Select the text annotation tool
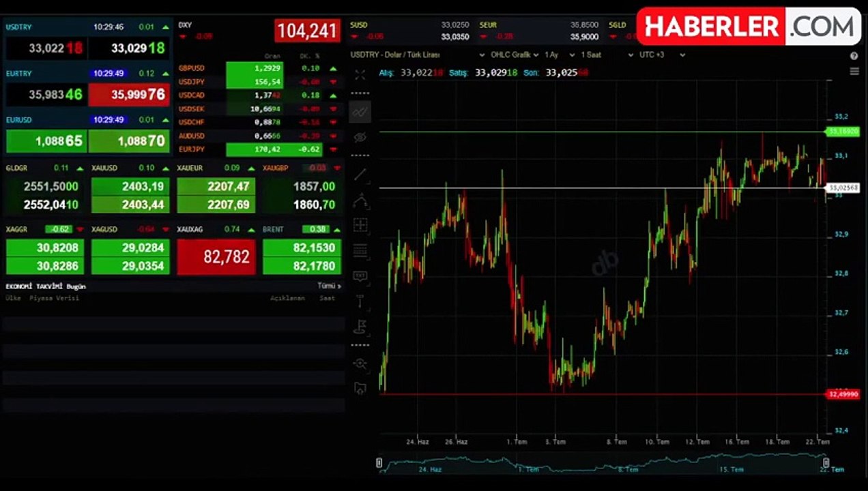The width and height of the screenshot is (868, 491). (x=360, y=276)
